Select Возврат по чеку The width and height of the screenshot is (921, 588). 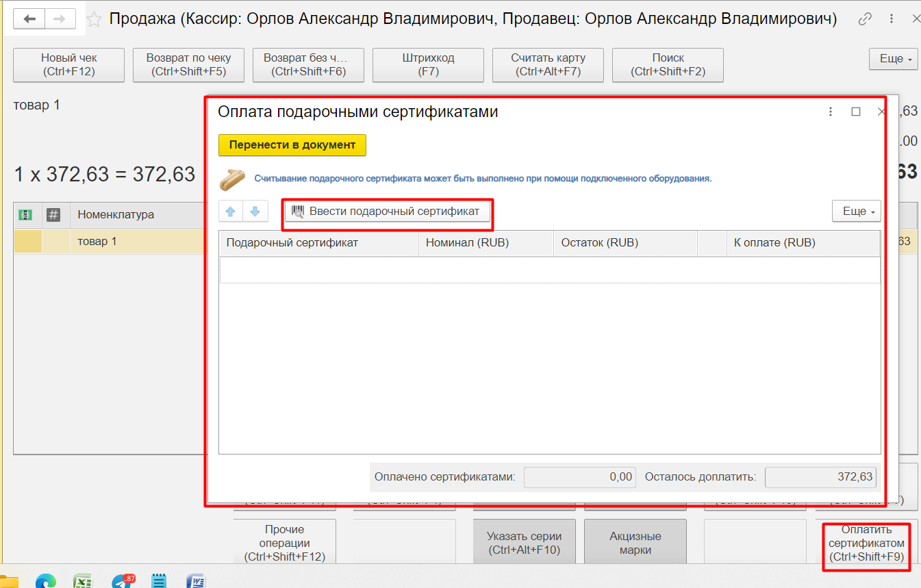[188, 65]
